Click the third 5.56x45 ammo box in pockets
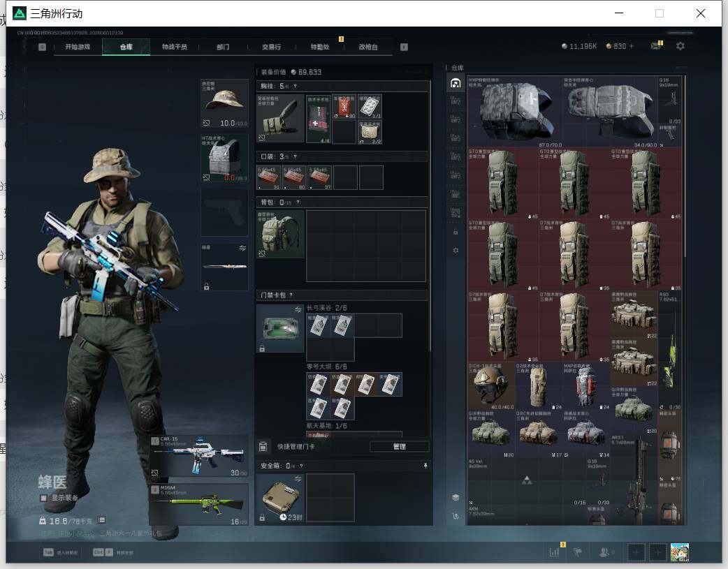The height and width of the screenshot is (569, 728). point(320,177)
